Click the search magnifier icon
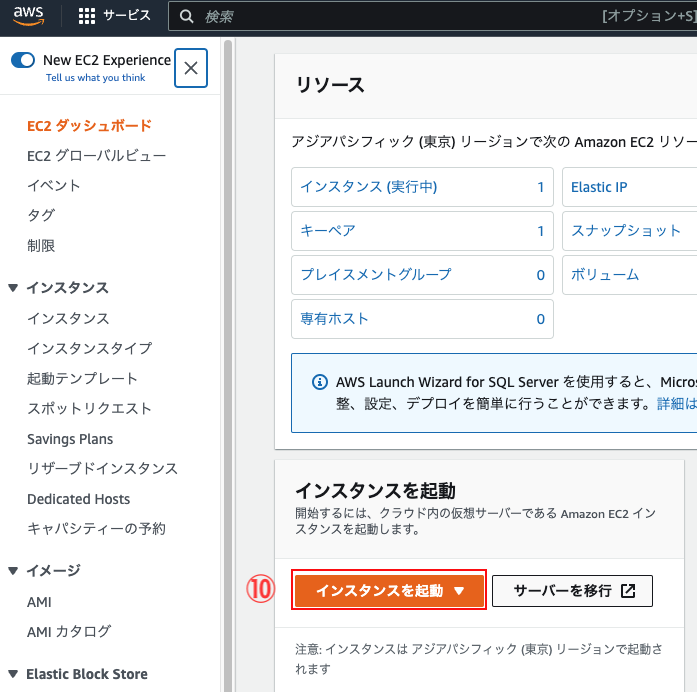The width and height of the screenshot is (697, 692). 186,16
